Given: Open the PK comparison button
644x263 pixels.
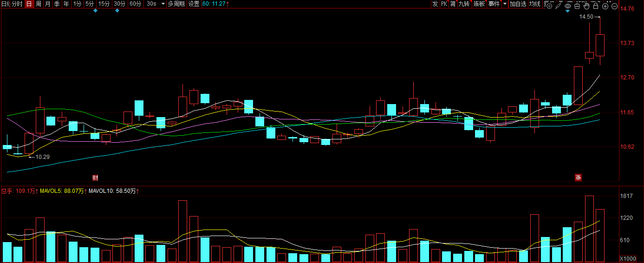Looking at the screenshot, I should pyautogui.click(x=444, y=4).
